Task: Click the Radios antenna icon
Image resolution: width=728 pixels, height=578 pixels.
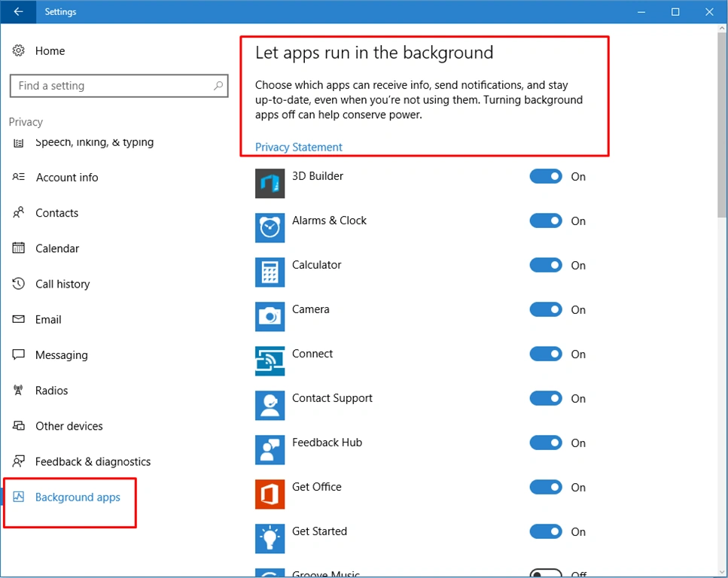Action: [18, 390]
